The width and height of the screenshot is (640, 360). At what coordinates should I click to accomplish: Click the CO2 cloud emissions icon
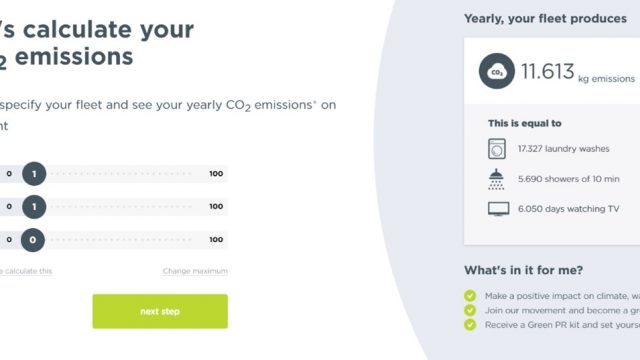(497, 71)
